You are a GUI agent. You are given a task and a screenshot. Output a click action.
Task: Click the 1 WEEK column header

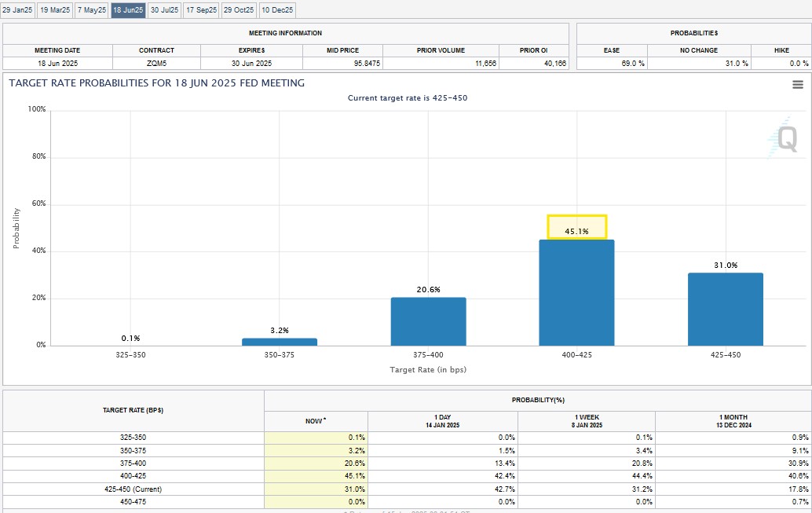[587, 421]
